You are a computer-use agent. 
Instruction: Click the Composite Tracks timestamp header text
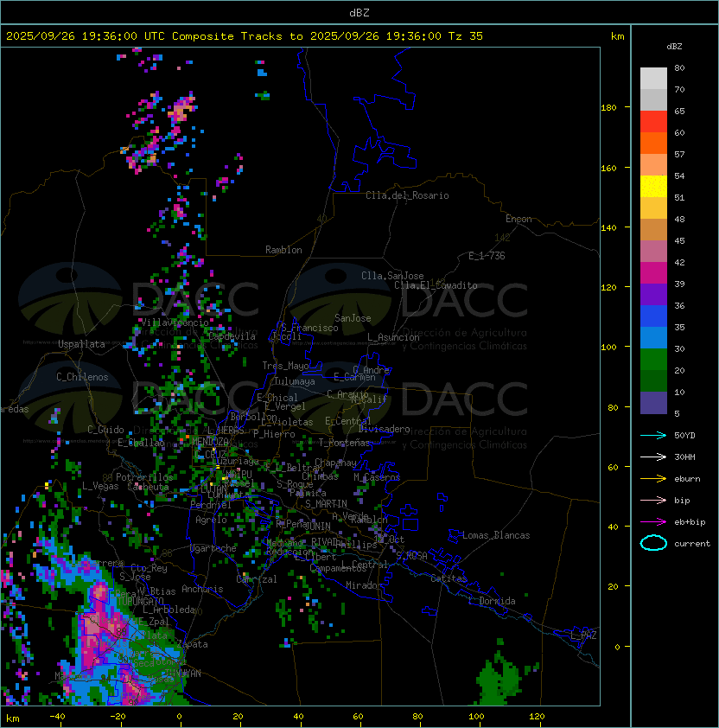point(245,36)
